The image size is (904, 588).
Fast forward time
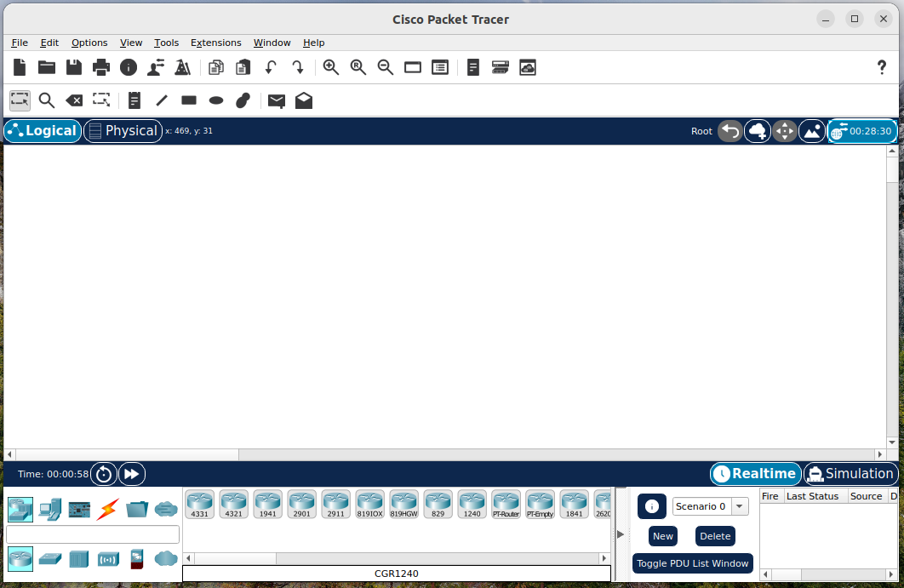[x=131, y=474]
